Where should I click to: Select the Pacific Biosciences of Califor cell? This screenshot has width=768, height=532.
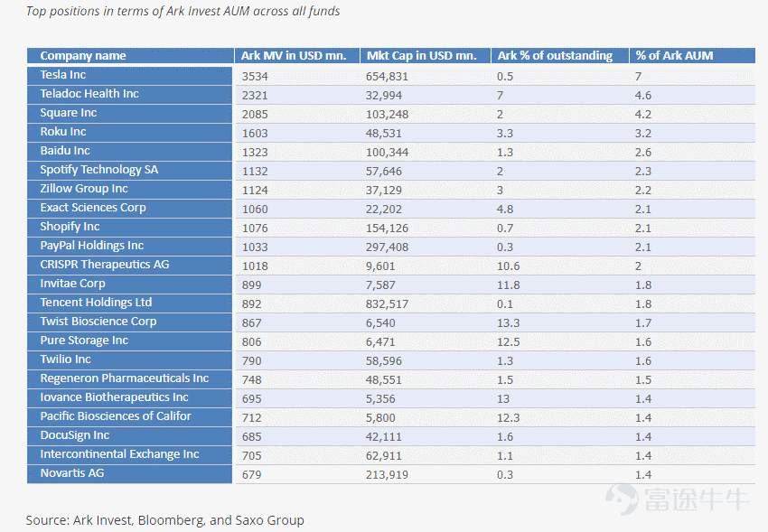[129, 416]
